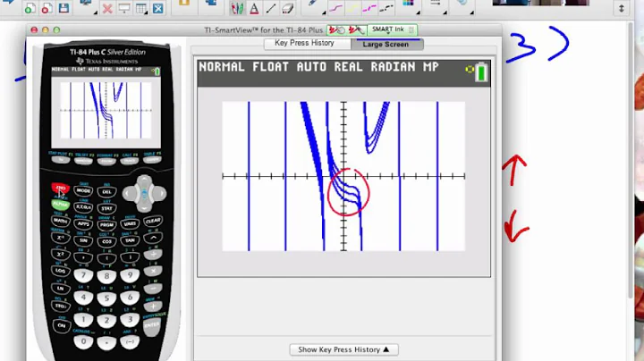
Task: Click the save floppy disk toolbar icon
Action: (x=64, y=8)
